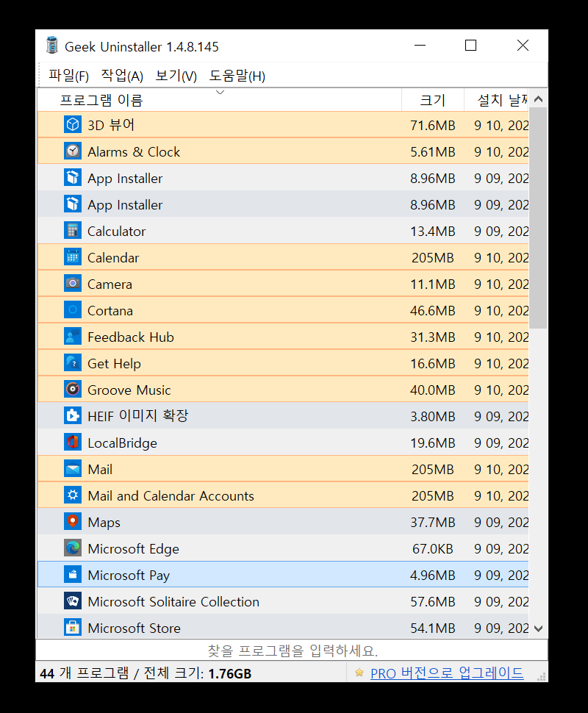Open the 보기(V) menu
The height and width of the screenshot is (713, 588).
point(176,76)
